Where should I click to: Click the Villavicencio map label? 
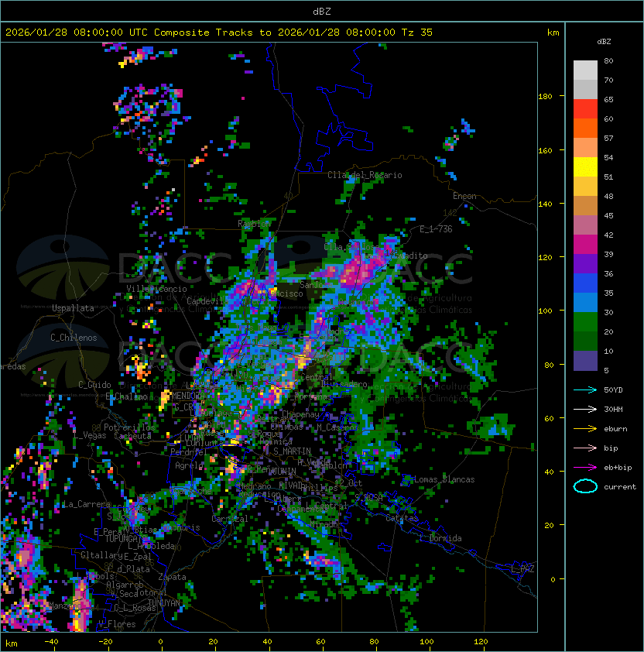(x=156, y=289)
